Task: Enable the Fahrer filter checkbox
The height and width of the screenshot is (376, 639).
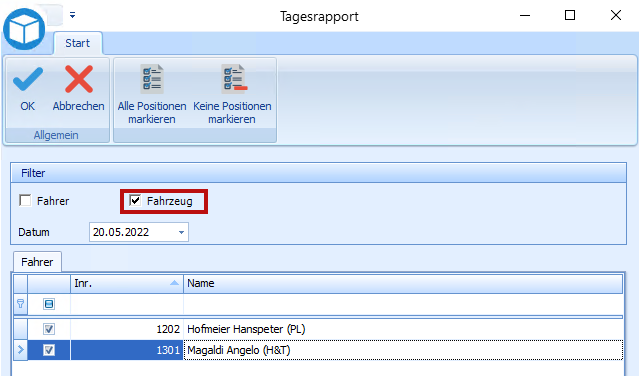Action: point(25,200)
